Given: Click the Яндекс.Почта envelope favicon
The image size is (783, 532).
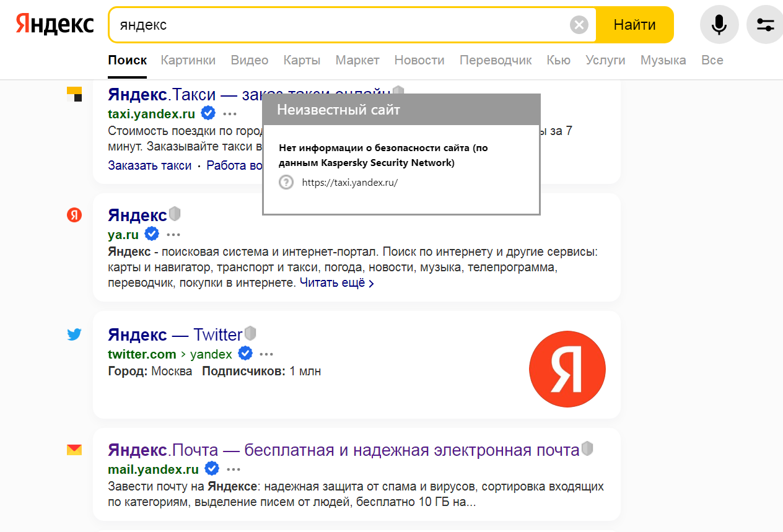Looking at the screenshot, I should (74, 450).
